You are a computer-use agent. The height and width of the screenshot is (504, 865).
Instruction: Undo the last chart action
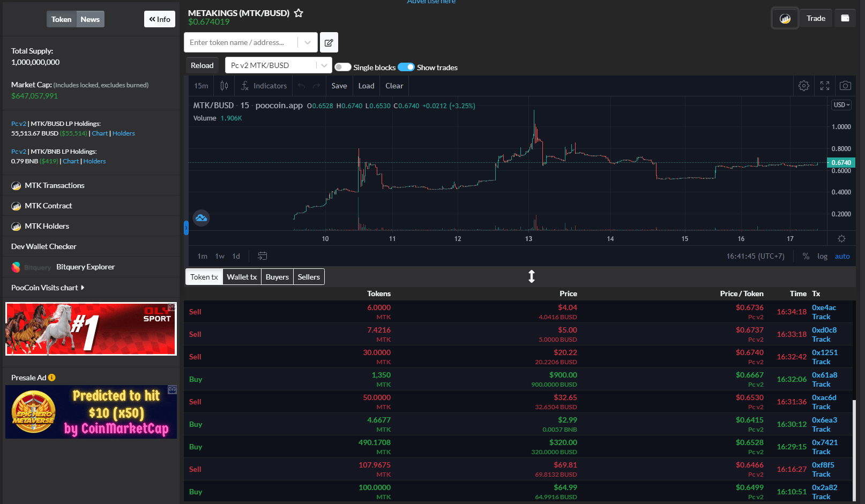[x=302, y=86]
